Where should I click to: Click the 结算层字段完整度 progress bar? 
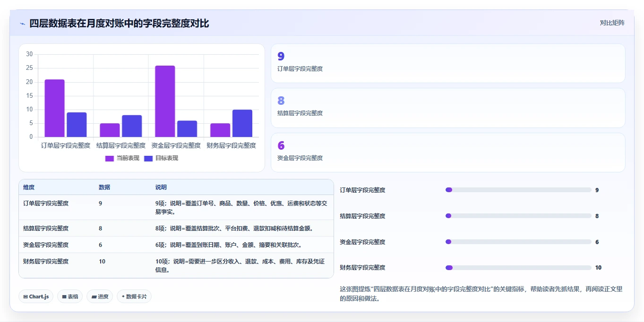point(518,216)
